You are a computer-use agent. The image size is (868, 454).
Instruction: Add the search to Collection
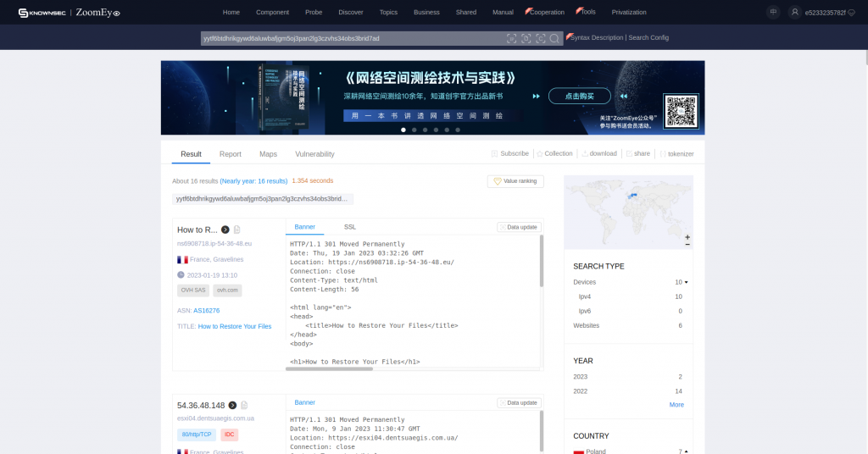(x=554, y=153)
